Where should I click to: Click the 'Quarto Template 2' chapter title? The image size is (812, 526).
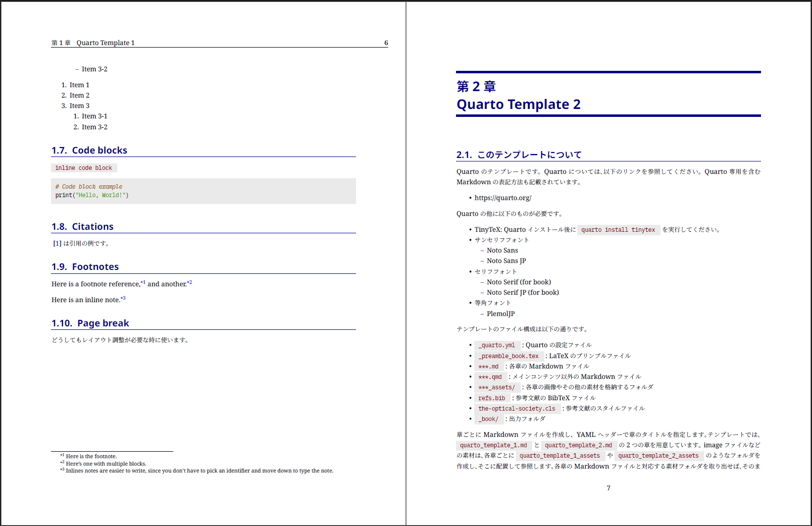(x=518, y=105)
